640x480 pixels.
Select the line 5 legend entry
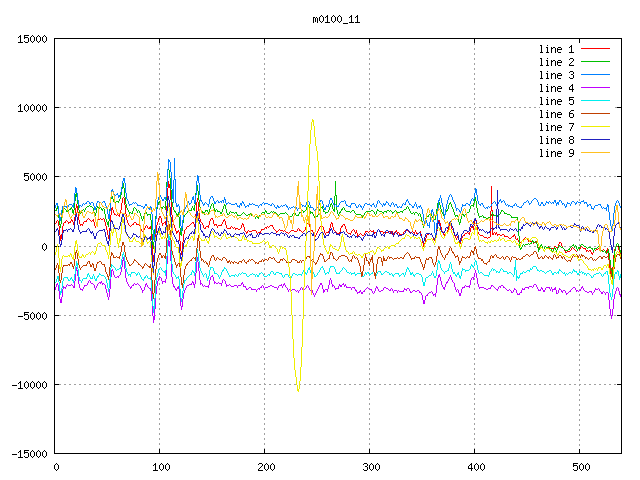pos(556,101)
